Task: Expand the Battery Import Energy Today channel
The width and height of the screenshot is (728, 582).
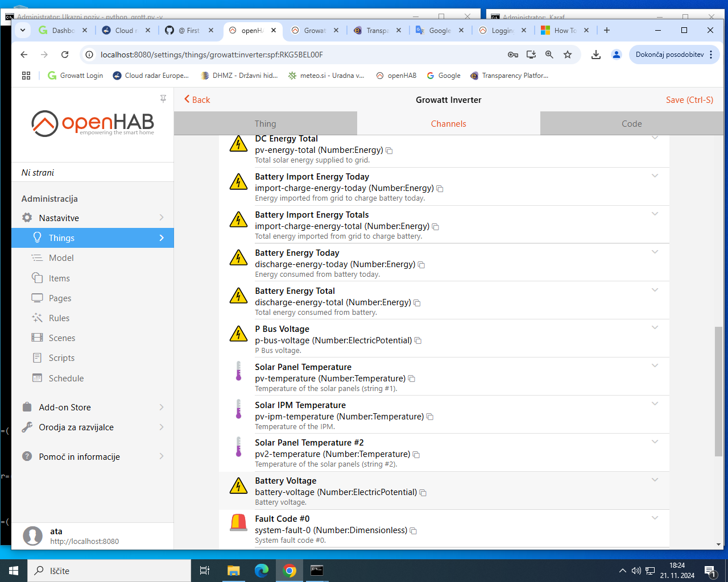Action: [655, 176]
